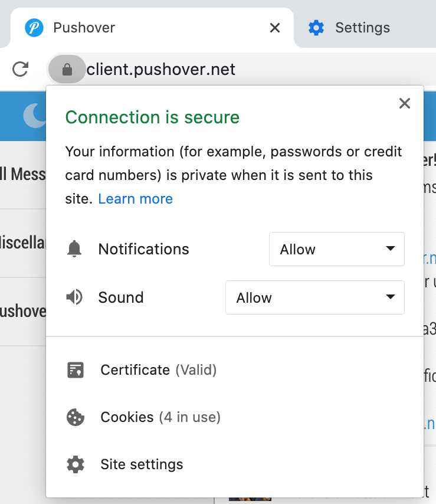
Task: View Certificate (Valid) details
Action: pyautogui.click(x=158, y=370)
